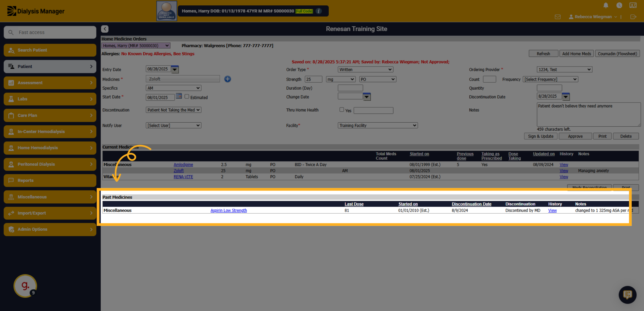Click the Sign & Update button
The width and height of the screenshot is (644, 311).
[541, 136]
